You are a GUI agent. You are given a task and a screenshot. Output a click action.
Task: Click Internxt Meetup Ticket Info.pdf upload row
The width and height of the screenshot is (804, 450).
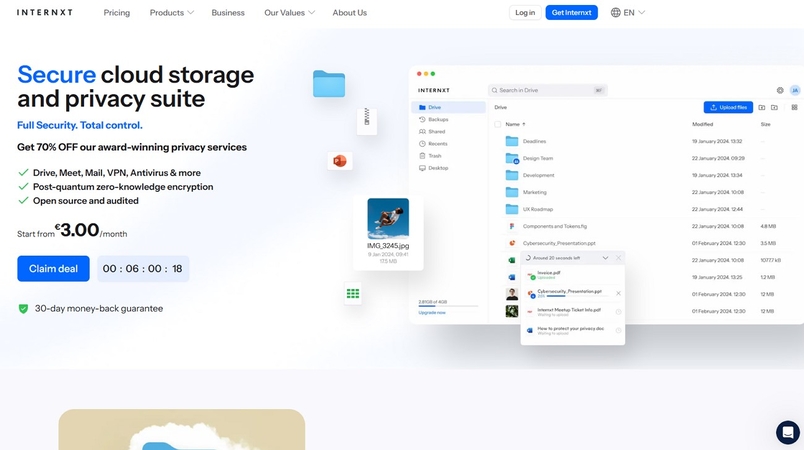pos(573,312)
